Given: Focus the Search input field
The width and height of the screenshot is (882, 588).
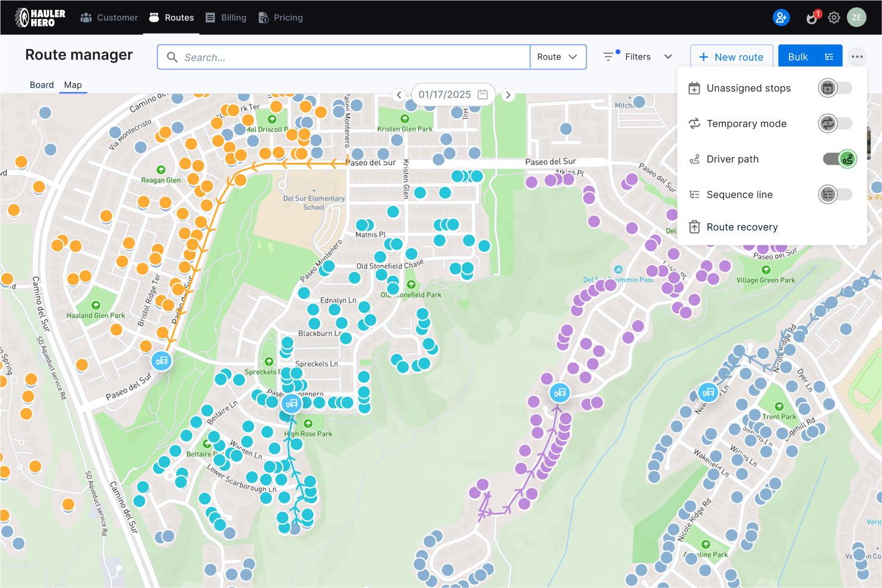Looking at the screenshot, I should click(343, 57).
